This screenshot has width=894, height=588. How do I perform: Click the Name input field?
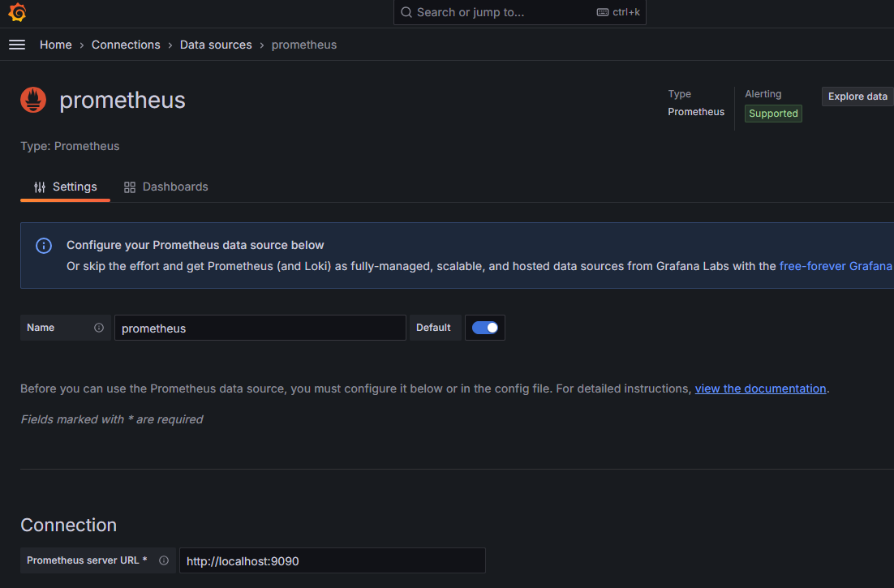[x=260, y=328]
